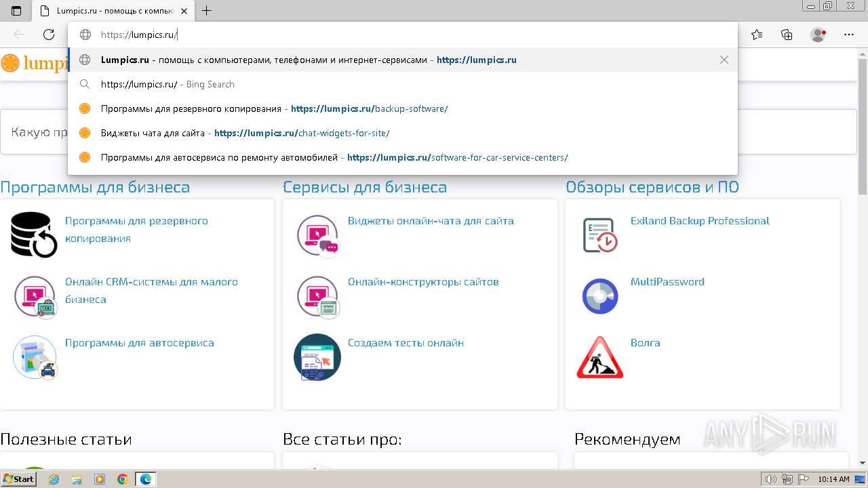868x488 pixels.
Task: Open Программы для резервного копирования link
Action: coord(136,230)
